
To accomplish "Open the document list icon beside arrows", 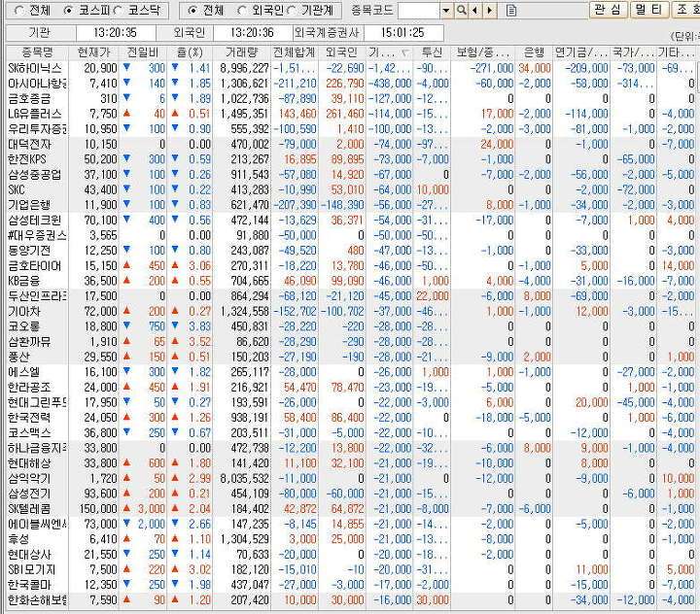I will pos(511,10).
